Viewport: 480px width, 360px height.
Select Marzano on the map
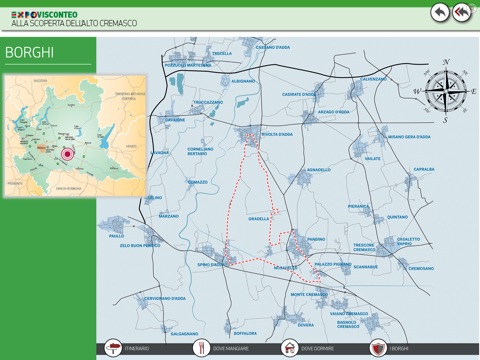point(169,216)
